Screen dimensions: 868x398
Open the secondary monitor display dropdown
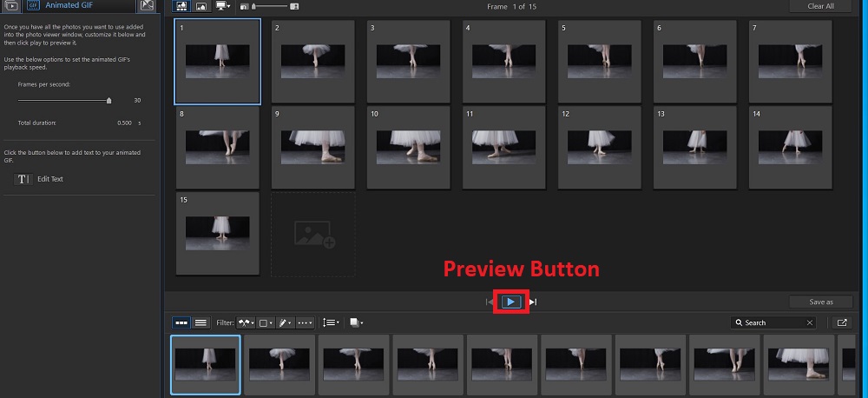coord(223,6)
